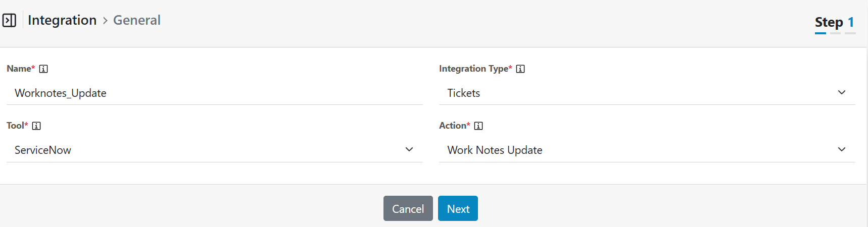Select the General breadcrumb item
Image resolution: width=868 pixels, height=227 pixels.
click(x=136, y=20)
